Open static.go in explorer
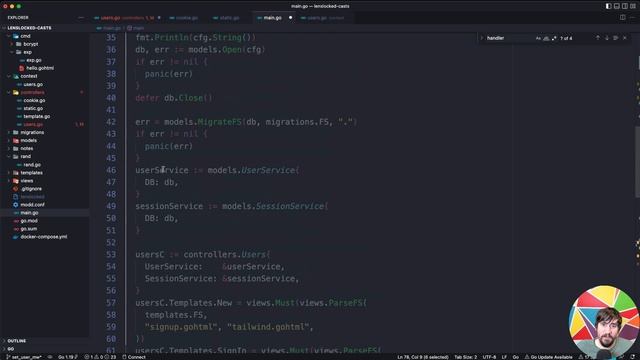 pos(45,109)
